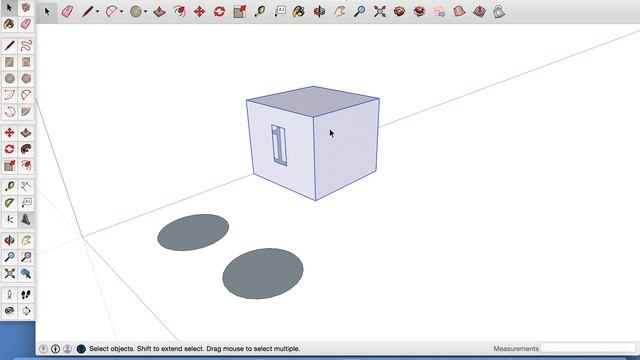Image resolution: width=640 pixels, height=360 pixels.
Task: Activate the Axes tool
Action: click(x=9, y=220)
